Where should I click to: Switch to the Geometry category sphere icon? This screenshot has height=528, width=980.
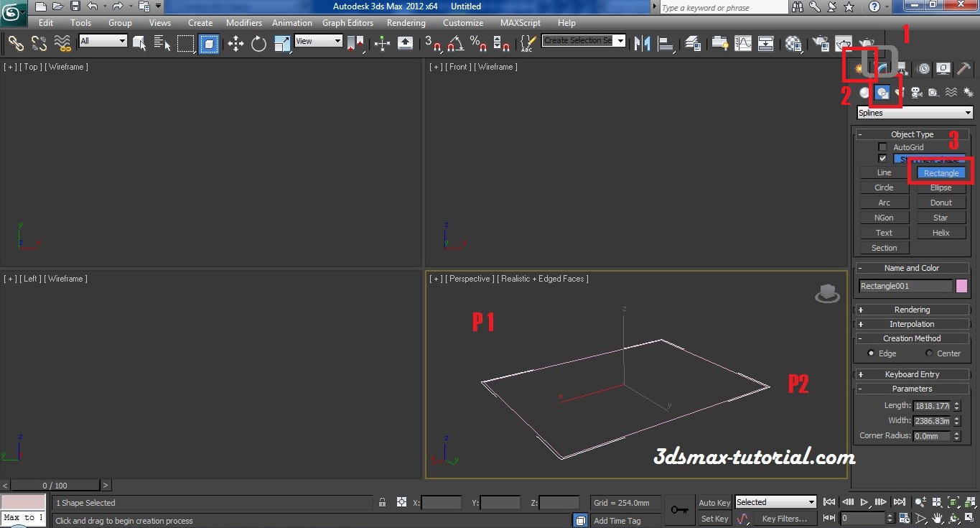864,92
